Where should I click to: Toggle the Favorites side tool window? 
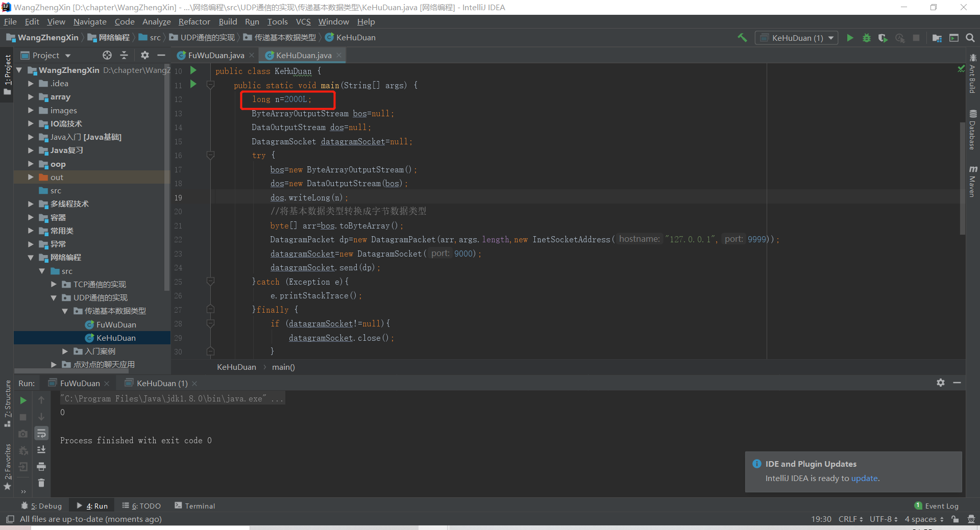pos(8,467)
